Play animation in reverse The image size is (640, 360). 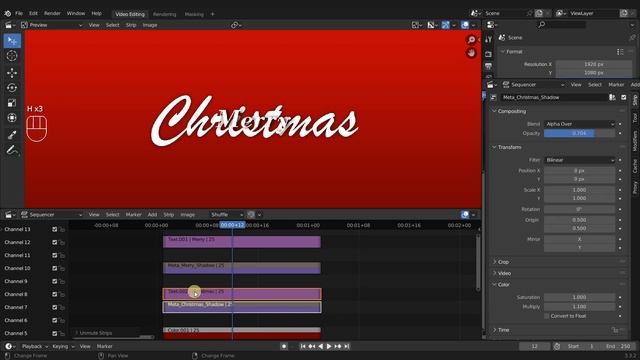tap(320, 346)
